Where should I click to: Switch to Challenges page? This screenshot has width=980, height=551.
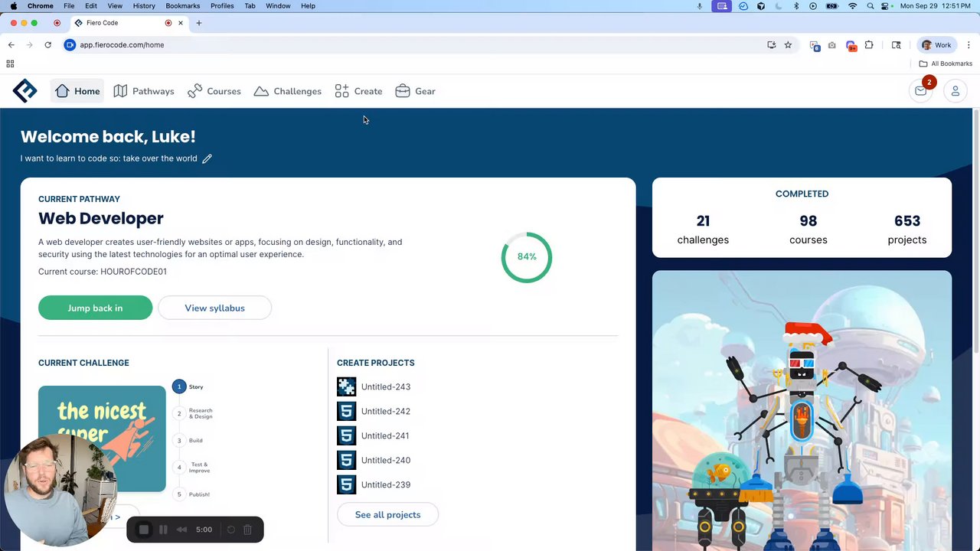click(x=288, y=91)
